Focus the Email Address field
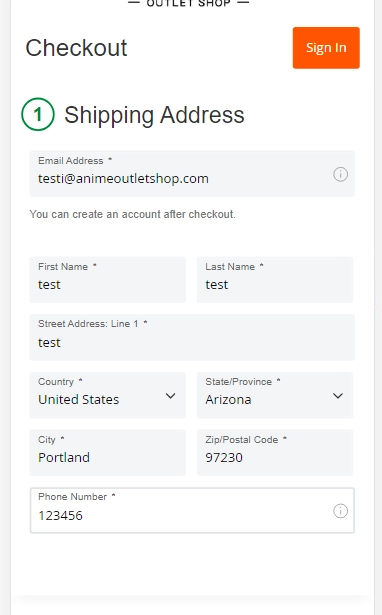382x615 pixels. [x=192, y=174]
